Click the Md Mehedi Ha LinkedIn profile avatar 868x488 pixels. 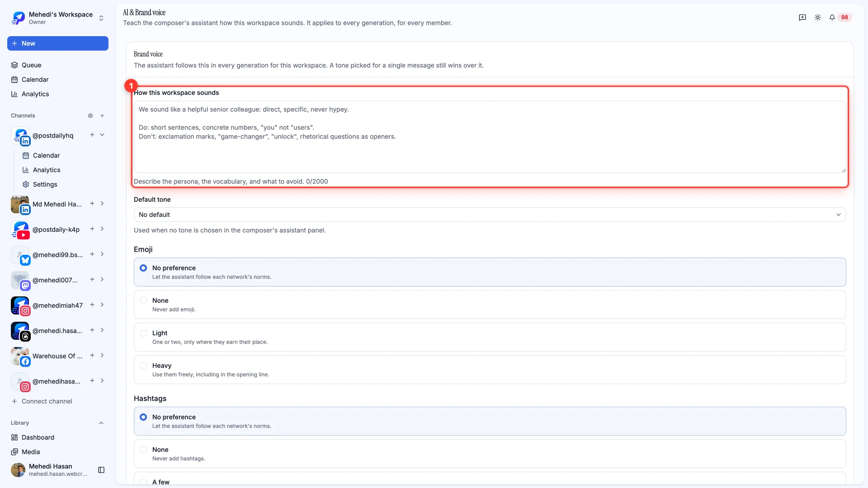tap(20, 204)
